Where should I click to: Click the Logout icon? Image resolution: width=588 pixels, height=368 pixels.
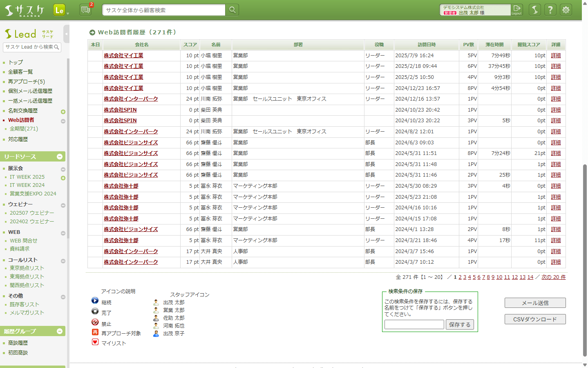pyautogui.click(x=517, y=10)
